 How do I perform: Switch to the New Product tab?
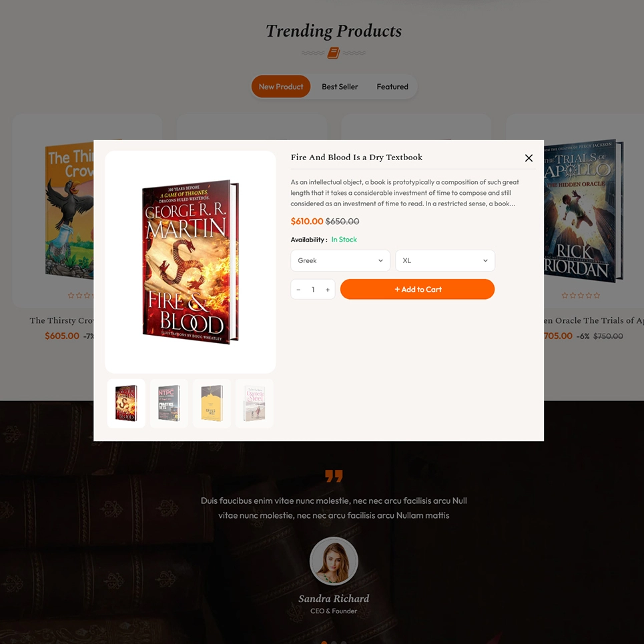click(281, 87)
